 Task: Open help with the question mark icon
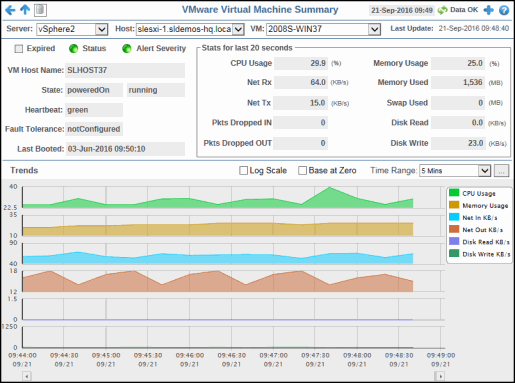click(504, 10)
